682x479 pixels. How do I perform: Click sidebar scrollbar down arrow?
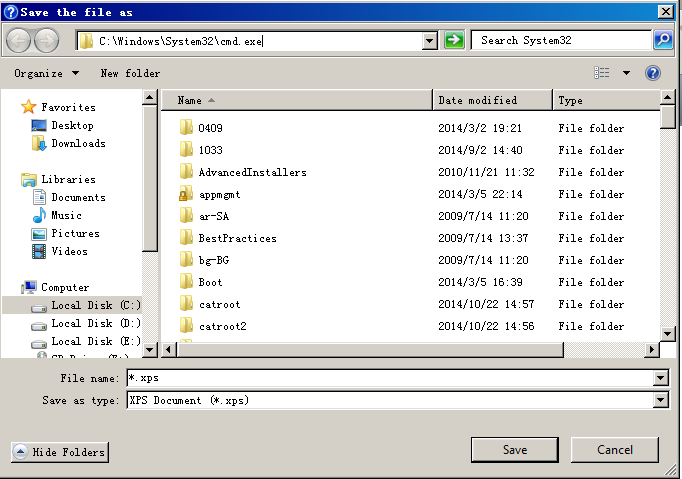point(150,349)
